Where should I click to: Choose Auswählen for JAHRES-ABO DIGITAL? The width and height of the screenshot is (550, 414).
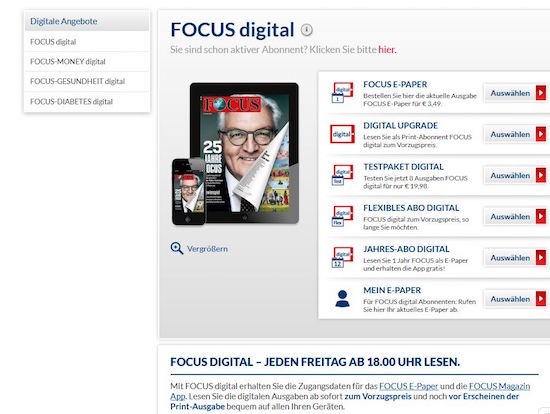pos(515,258)
